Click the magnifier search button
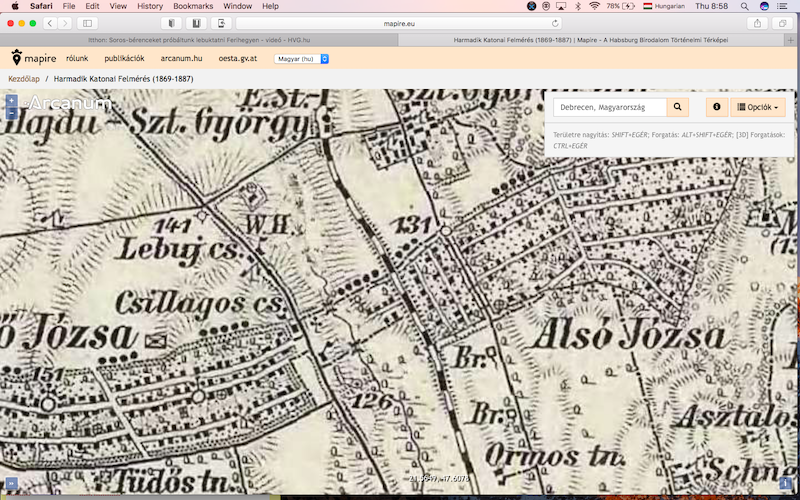 (x=678, y=107)
